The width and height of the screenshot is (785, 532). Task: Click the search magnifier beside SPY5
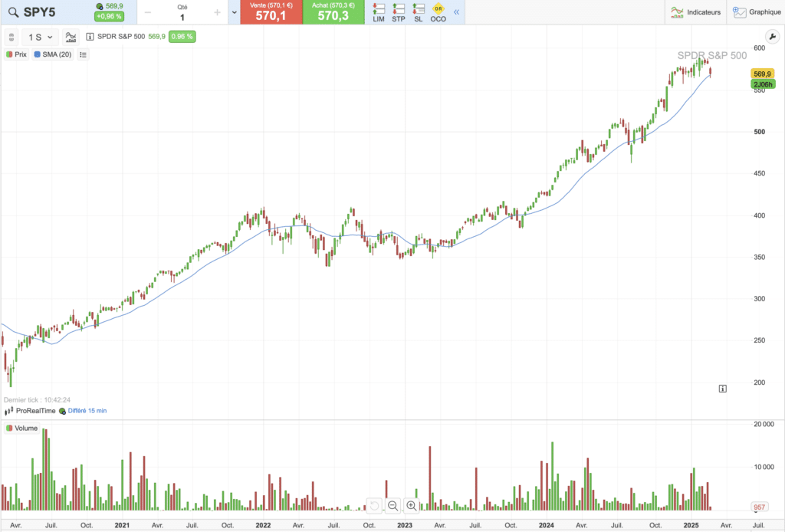[x=13, y=12]
